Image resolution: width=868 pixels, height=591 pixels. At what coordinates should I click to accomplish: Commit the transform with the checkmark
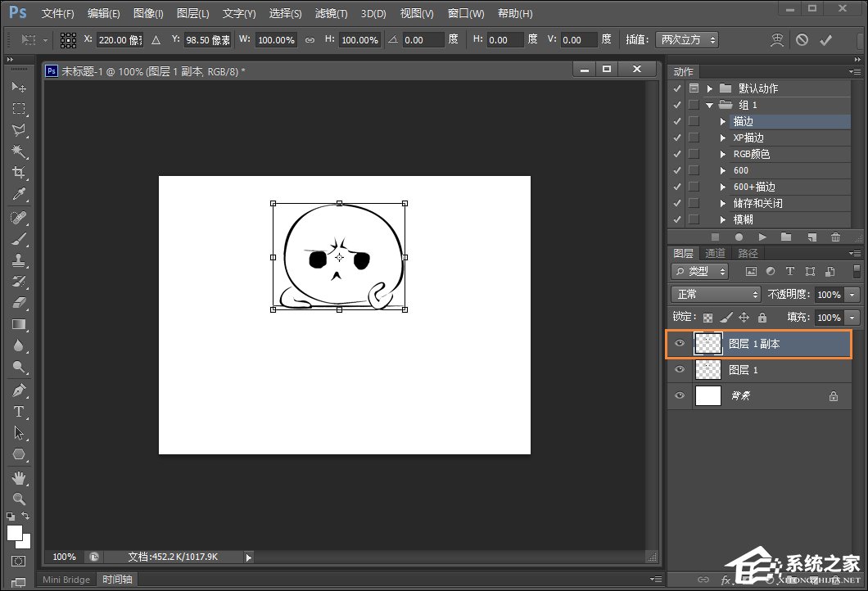point(825,39)
